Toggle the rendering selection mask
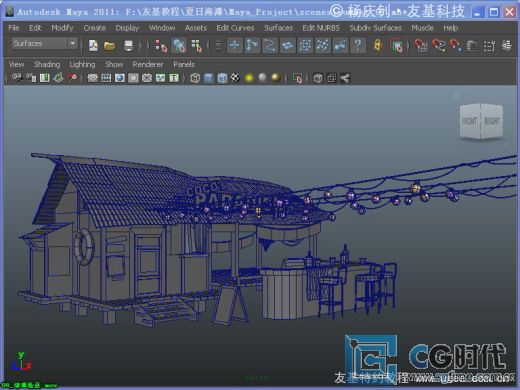 click(340, 45)
